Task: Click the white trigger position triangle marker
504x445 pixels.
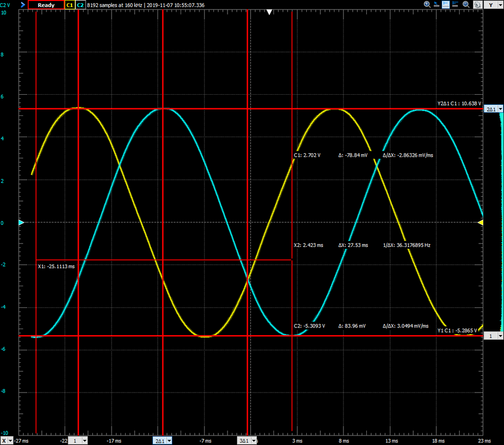Action: coord(269,12)
